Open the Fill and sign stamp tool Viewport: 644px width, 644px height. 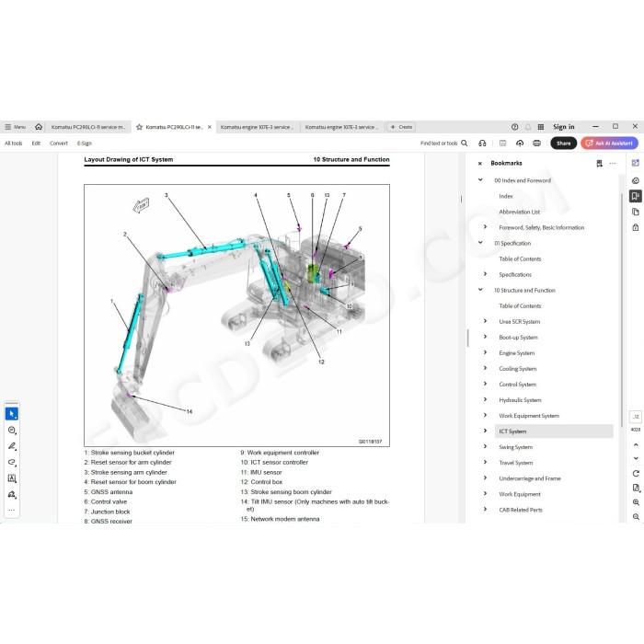[x=11, y=494]
